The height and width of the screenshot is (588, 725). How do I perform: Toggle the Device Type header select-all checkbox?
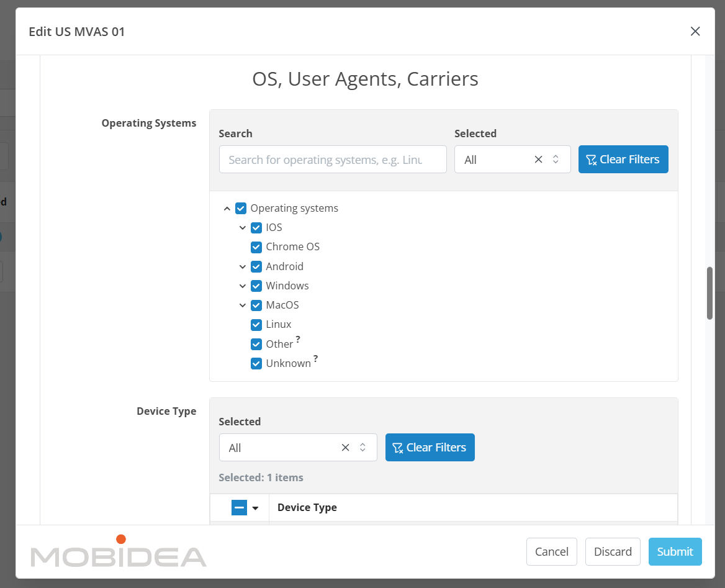(x=239, y=508)
